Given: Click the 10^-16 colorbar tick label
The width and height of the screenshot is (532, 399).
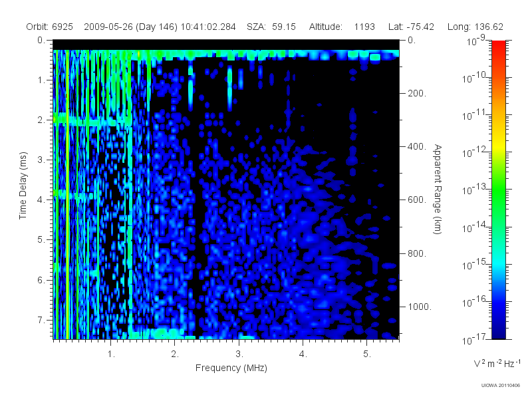Looking at the screenshot, I should pyautogui.click(x=475, y=301).
